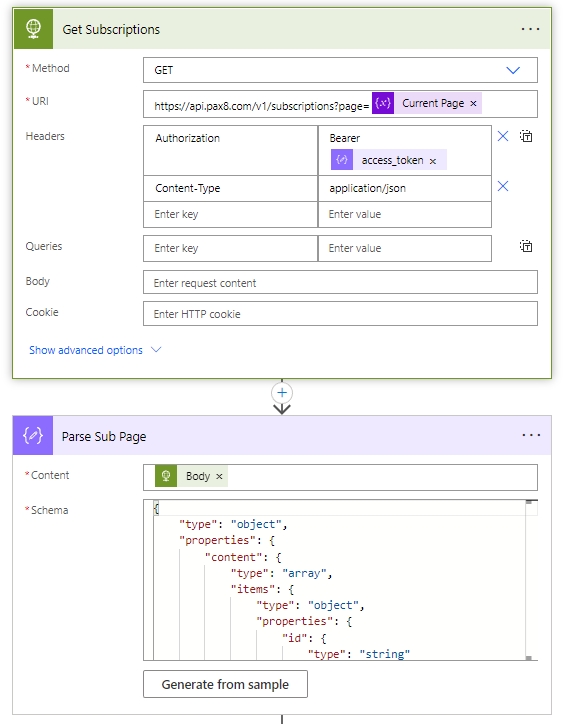
Task: Click the Parse Sub Page JSON icon
Action: click(33, 435)
